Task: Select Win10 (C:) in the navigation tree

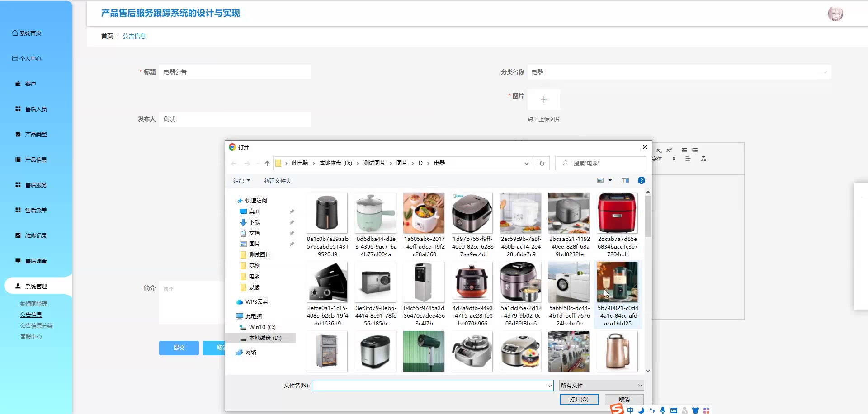Action: click(257, 327)
